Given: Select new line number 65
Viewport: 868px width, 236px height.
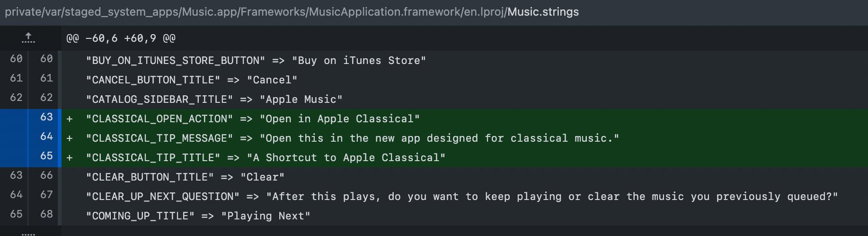Looking at the screenshot, I should tap(46, 156).
